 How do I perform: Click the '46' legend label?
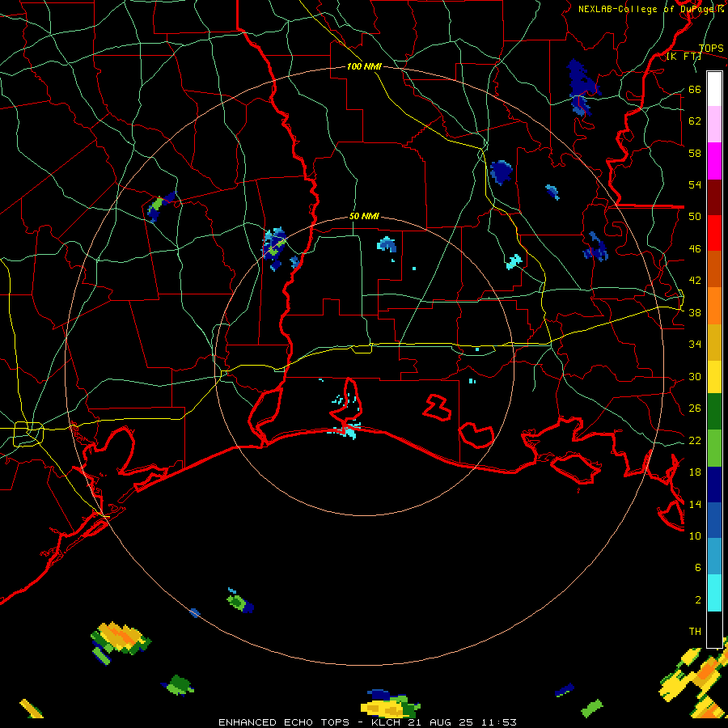click(x=695, y=249)
